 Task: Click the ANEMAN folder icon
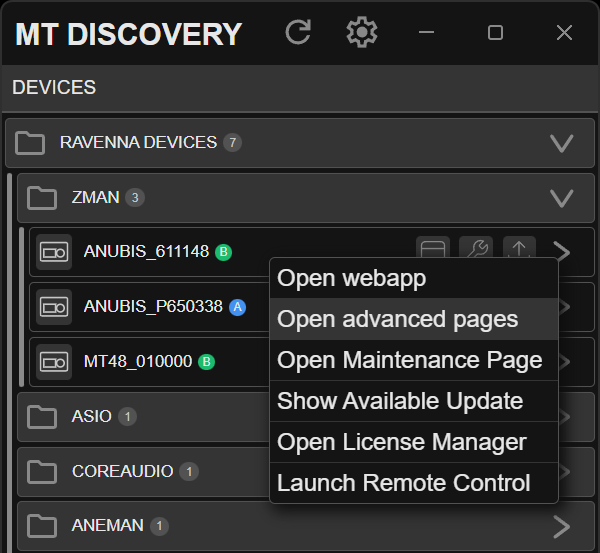pyautogui.click(x=42, y=526)
